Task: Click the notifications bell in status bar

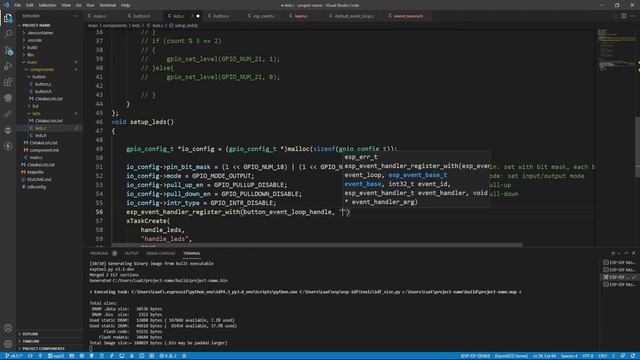Action: pyautogui.click(x=633, y=356)
